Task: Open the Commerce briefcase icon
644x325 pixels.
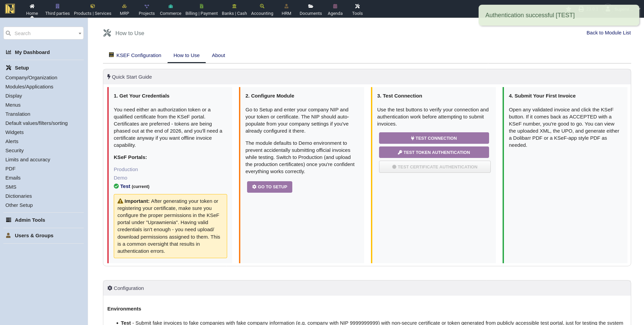Action: click(x=170, y=6)
